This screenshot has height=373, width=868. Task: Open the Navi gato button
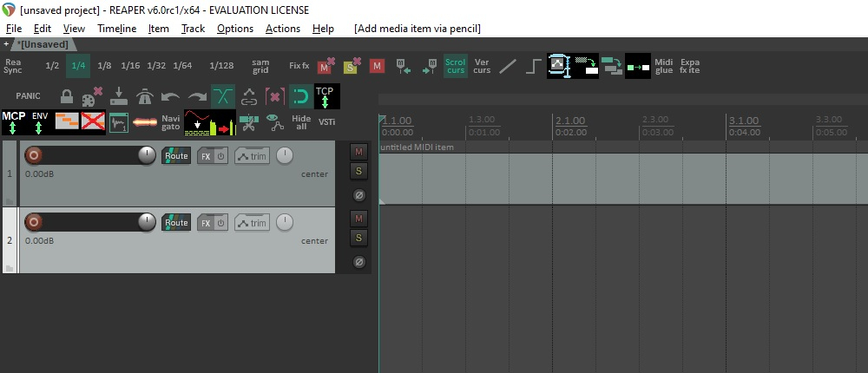coord(170,122)
